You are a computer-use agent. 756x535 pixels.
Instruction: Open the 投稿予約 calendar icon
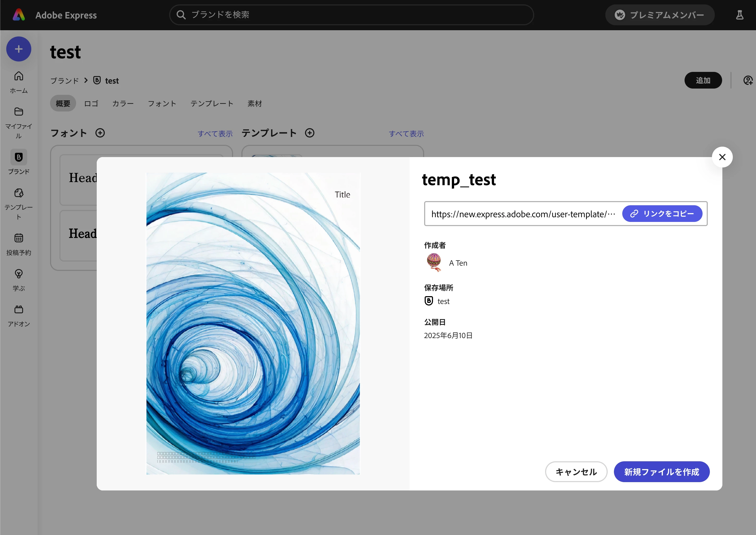click(19, 238)
